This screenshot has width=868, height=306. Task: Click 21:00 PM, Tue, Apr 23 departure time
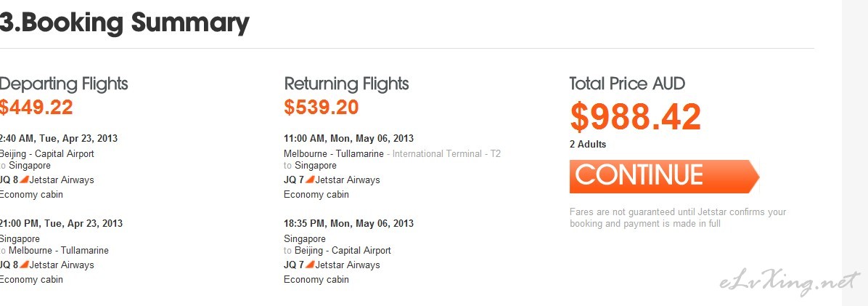(61, 224)
